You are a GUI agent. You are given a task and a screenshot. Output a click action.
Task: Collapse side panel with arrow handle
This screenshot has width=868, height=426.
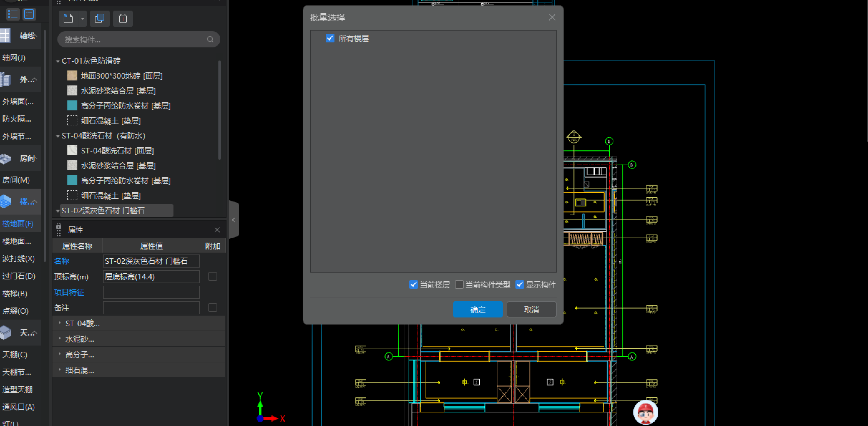pos(234,220)
